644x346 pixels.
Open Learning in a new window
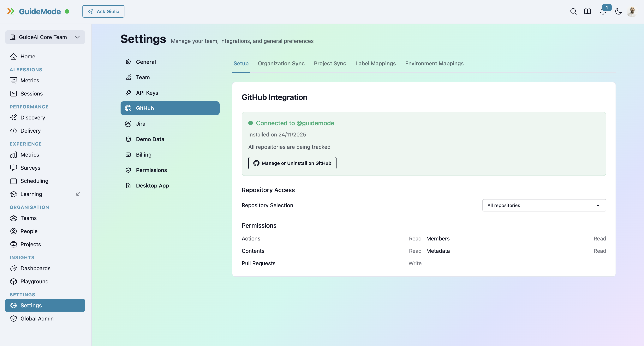point(78,194)
